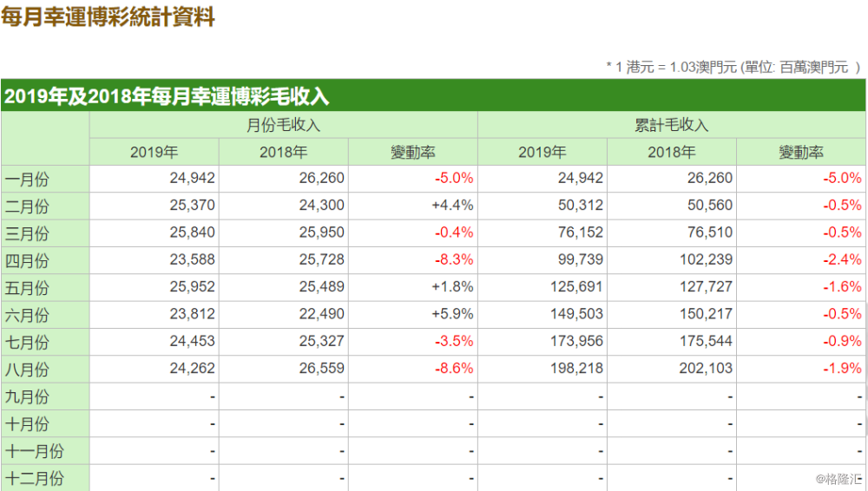Click the 八月份 row label

pos(27,369)
